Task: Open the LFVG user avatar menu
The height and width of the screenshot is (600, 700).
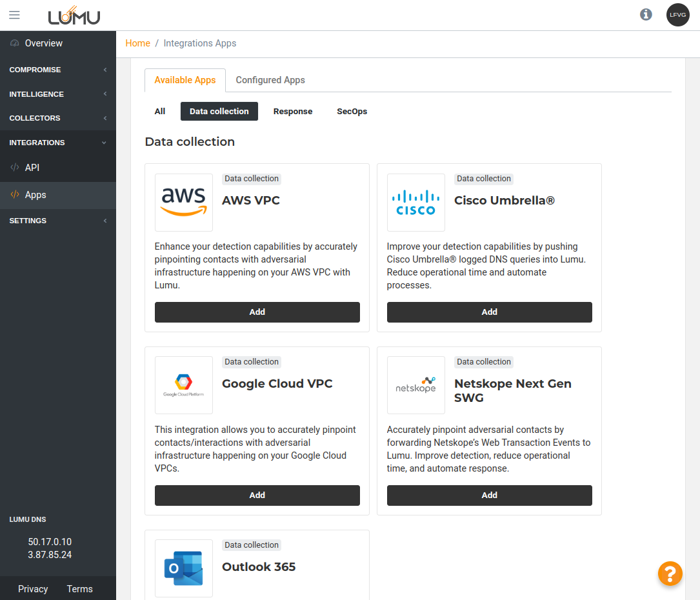Action: (677, 15)
